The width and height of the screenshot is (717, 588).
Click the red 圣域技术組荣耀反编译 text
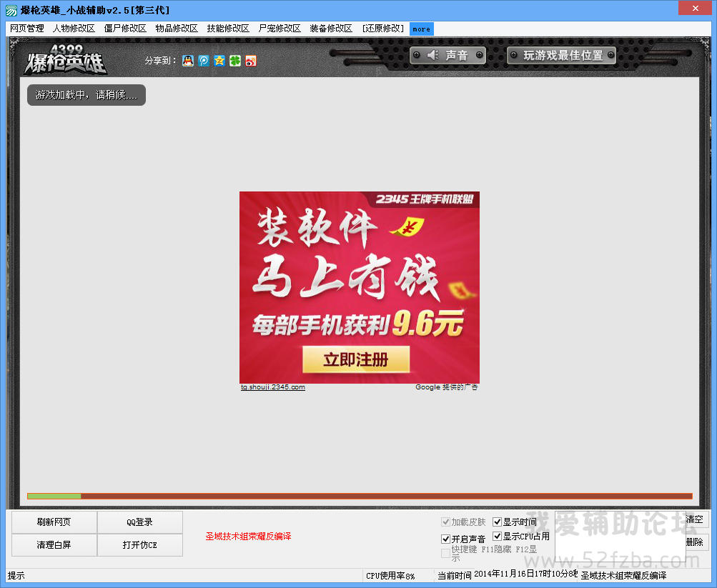[x=248, y=537]
